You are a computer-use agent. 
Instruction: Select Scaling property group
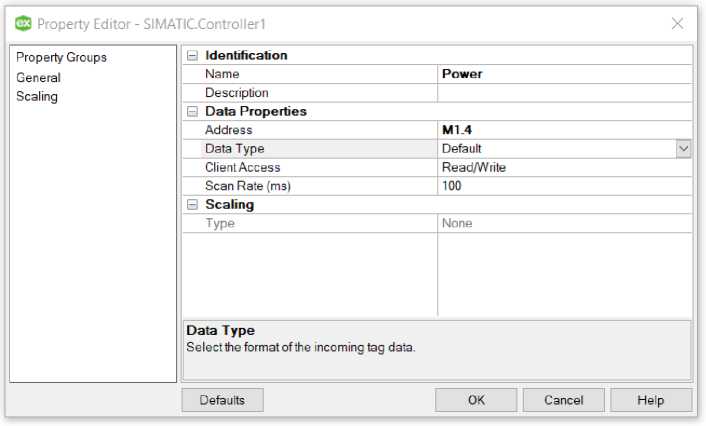[37, 97]
